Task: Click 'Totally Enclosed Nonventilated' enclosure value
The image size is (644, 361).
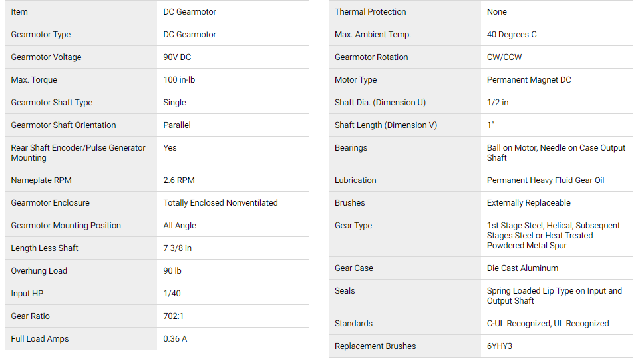Action: pyautogui.click(x=221, y=202)
